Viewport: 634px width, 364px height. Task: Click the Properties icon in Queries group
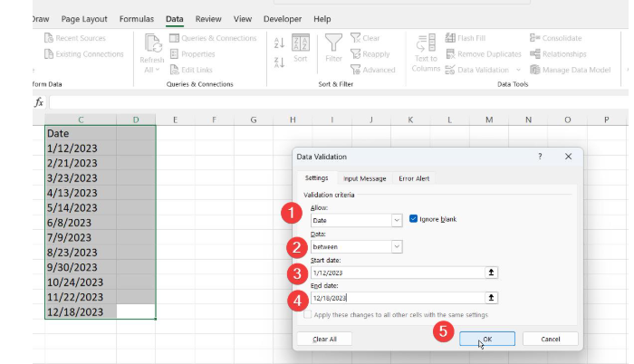pyautogui.click(x=174, y=53)
